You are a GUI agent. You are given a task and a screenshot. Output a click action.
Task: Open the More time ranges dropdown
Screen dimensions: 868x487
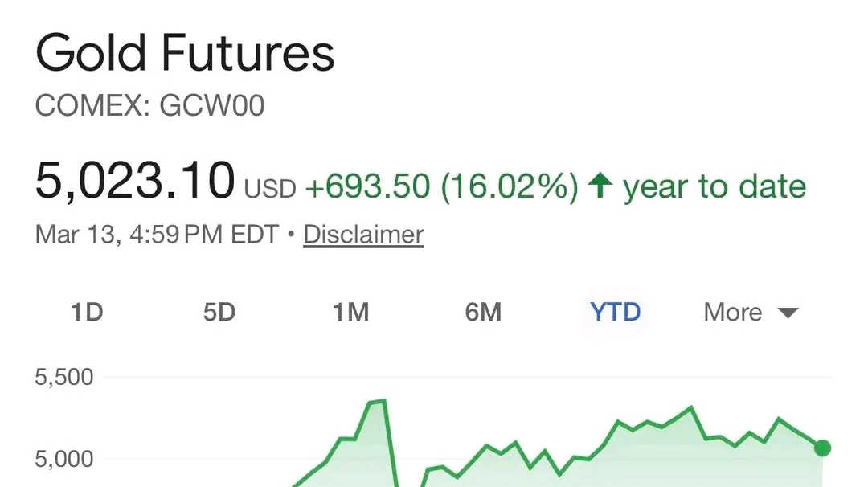[750, 312]
